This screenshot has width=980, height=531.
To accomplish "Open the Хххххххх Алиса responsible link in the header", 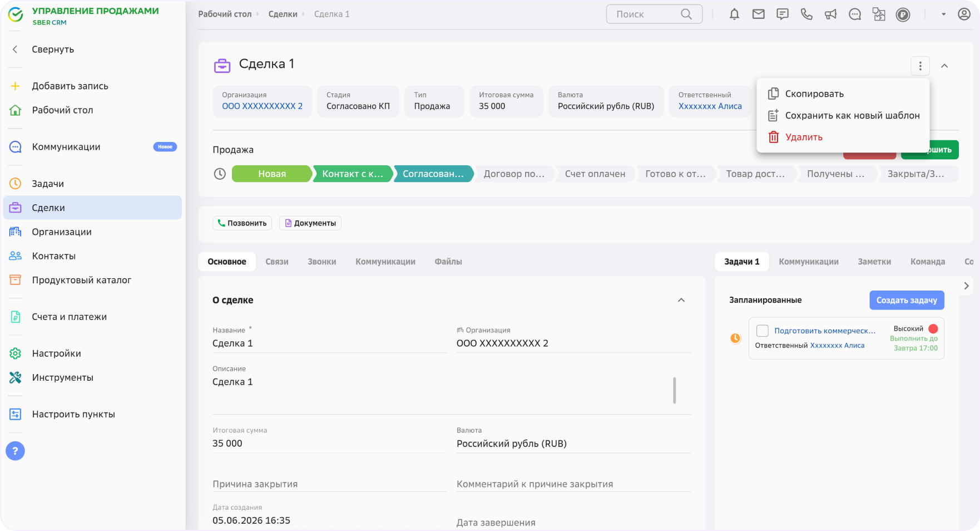I will point(710,106).
